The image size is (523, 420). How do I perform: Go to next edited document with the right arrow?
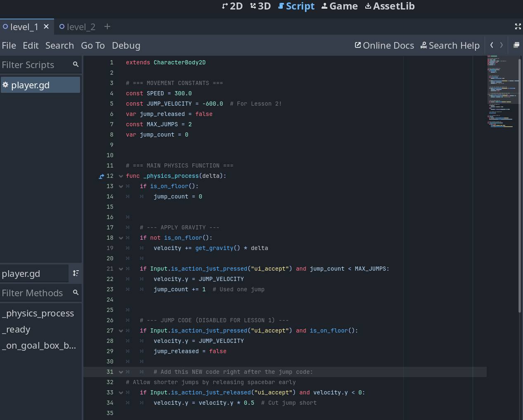click(502, 45)
